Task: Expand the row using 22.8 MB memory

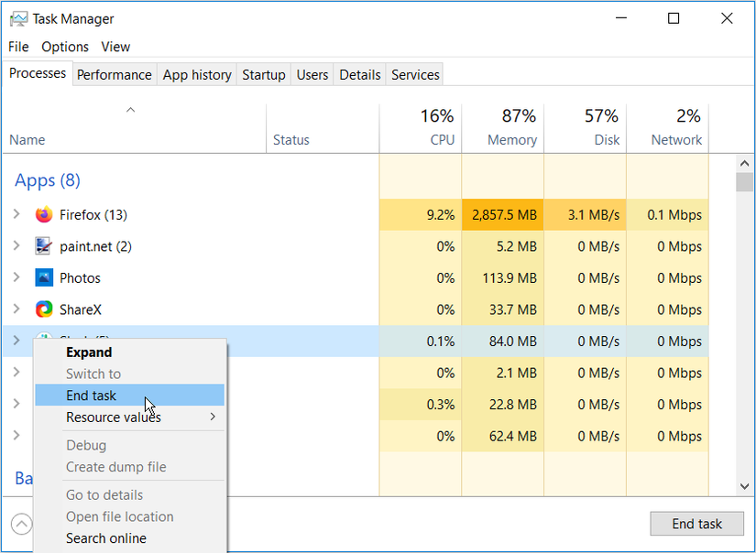Action: (16, 404)
